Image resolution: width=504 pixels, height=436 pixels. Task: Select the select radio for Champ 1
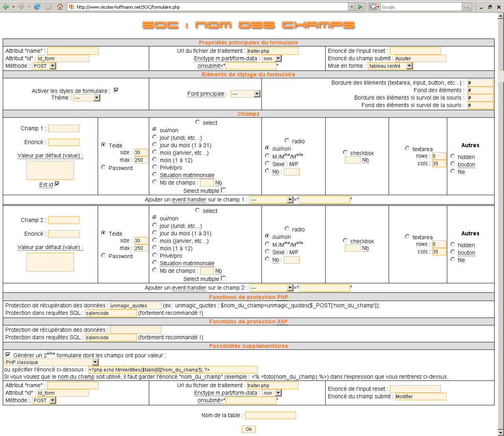pyautogui.click(x=198, y=122)
